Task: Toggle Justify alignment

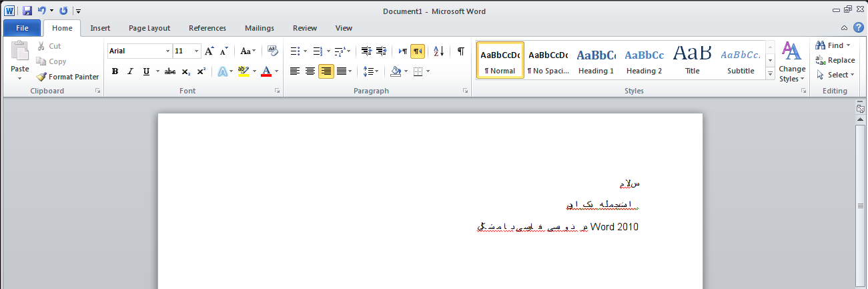Action: click(x=342, y=71)
